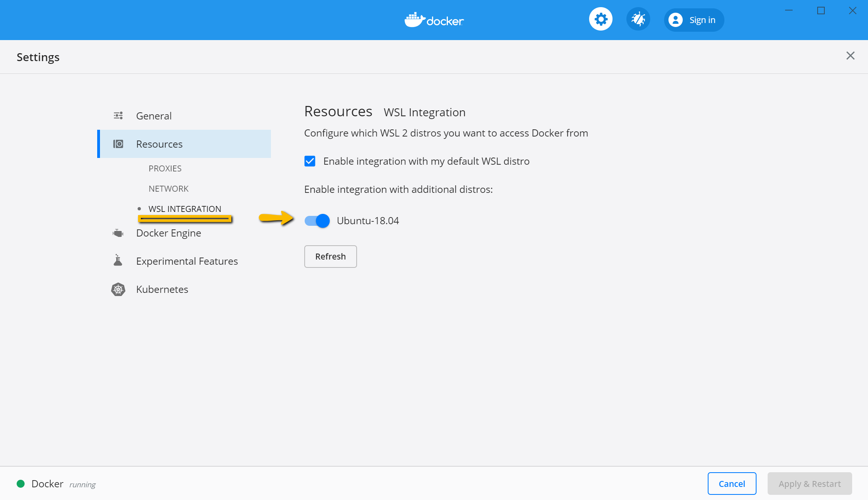Screen dimensions: 868x500
Task: Click the settings gear icon in header
Action: pyautogui.click(x=601, y=19)
